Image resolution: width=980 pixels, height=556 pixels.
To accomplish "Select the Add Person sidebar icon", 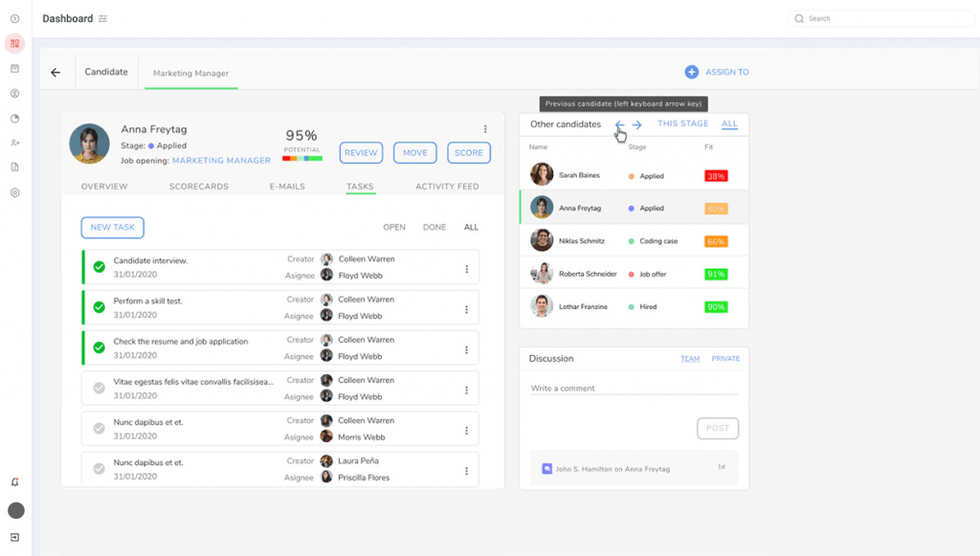I will [13, 143].
